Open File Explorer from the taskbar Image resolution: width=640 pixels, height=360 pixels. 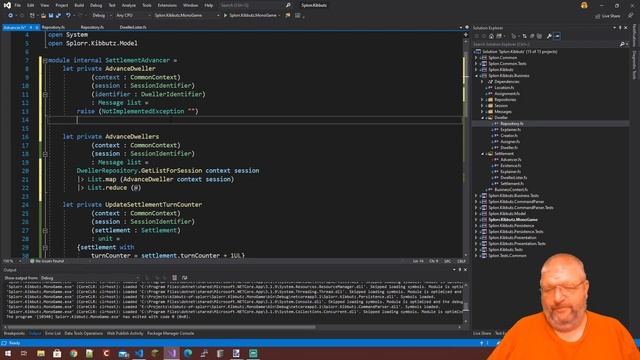[41, 353]
